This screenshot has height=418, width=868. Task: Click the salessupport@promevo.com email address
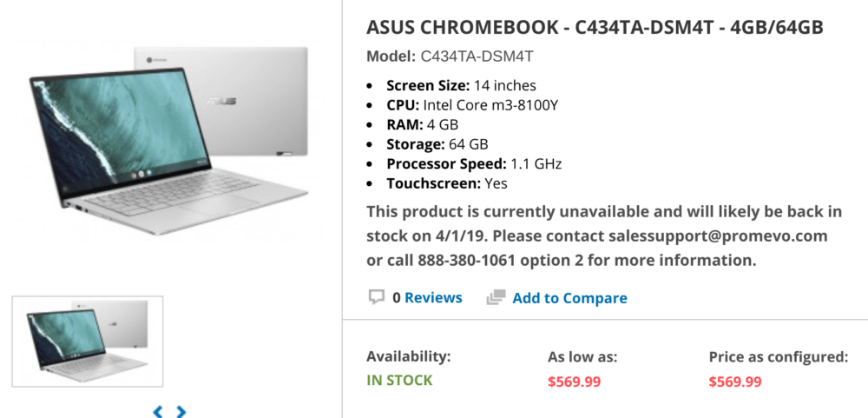click(718, 236)
